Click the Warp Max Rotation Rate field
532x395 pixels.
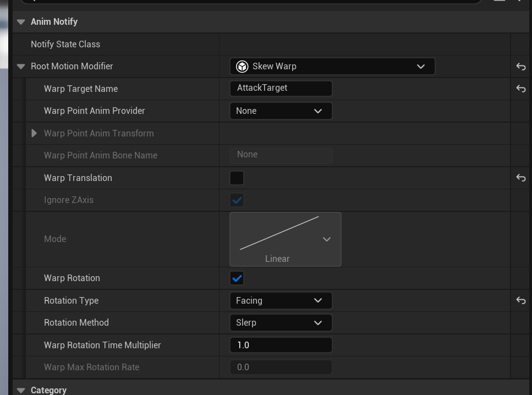coord(281,367)
